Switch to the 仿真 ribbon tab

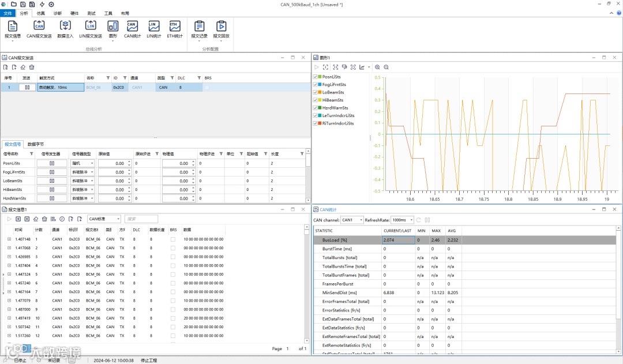41,13
